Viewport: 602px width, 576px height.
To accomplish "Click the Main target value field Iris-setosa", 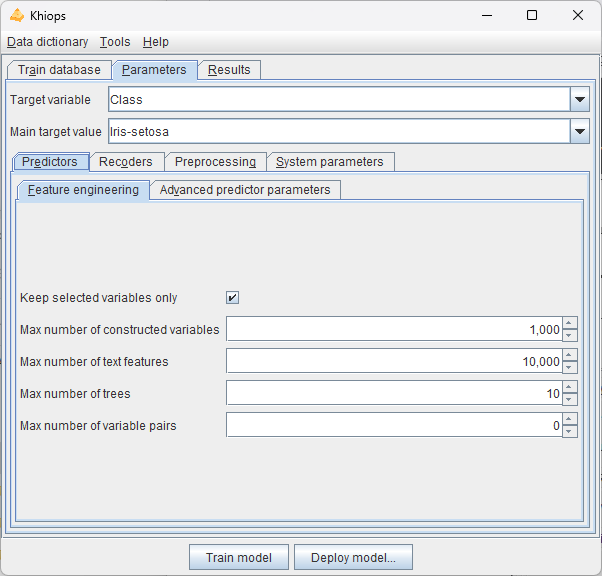I will pyautogui.click(x=339, y=131).
